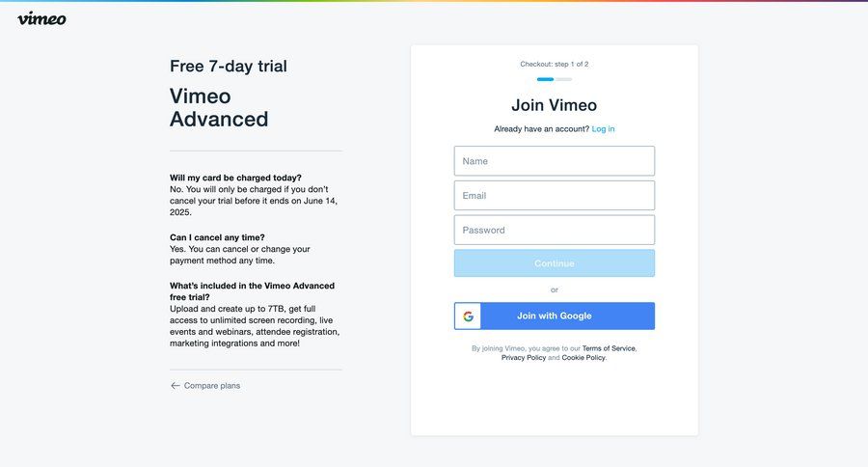Screen dimensions: 868x467
Task: Click the Google G icon
Action: coord(468,316)
